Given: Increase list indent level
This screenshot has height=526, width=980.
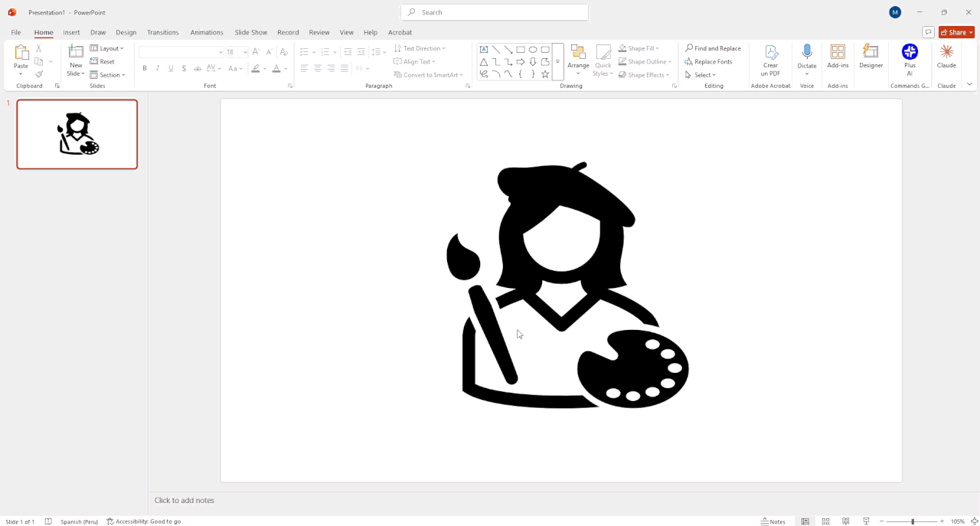Looking at the screenshot, I should [361, 52].
